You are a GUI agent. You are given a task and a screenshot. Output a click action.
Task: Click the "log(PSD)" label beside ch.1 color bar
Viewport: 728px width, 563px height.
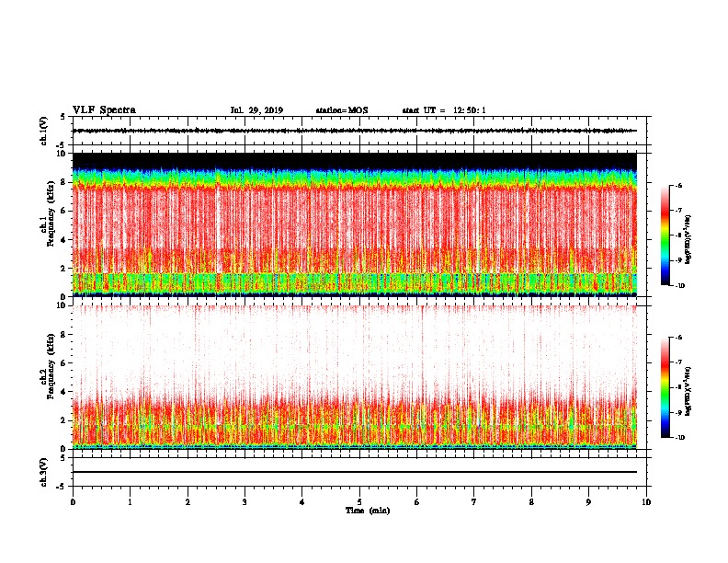coord(688,240)
